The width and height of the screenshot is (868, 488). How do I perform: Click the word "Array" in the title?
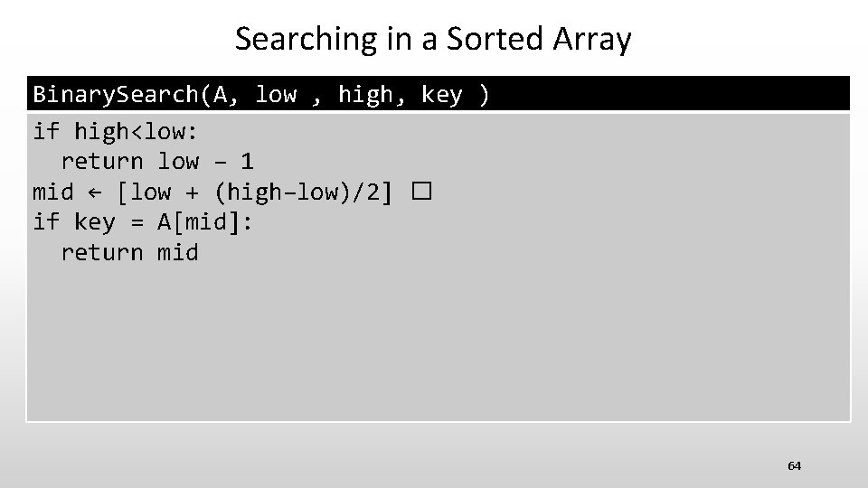click(x=594, y=39)
